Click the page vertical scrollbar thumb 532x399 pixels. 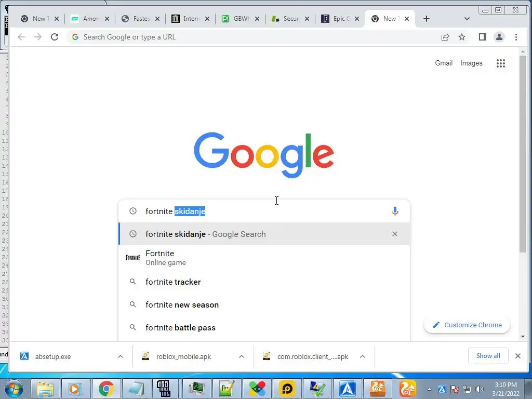coord(523,153)
